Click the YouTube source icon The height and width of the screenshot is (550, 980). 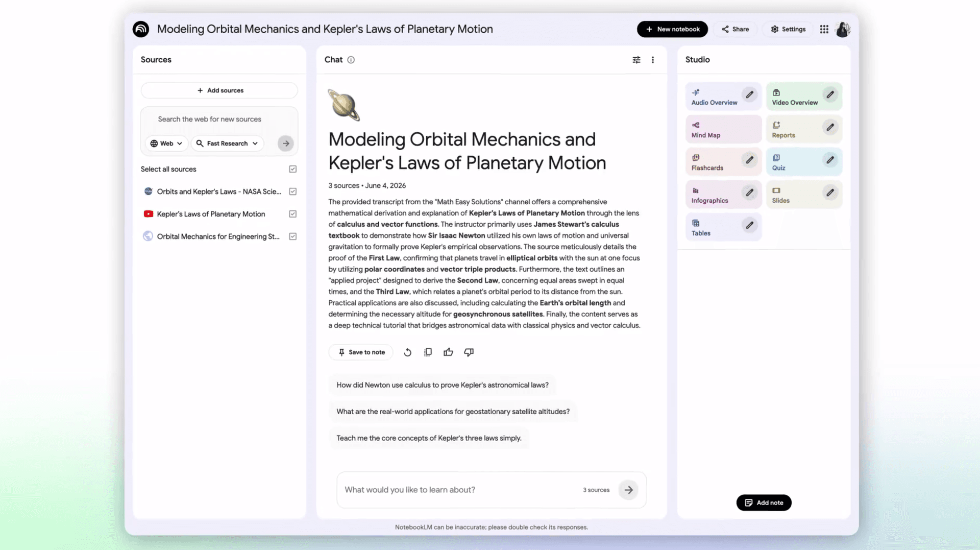(x=148, y=214)
